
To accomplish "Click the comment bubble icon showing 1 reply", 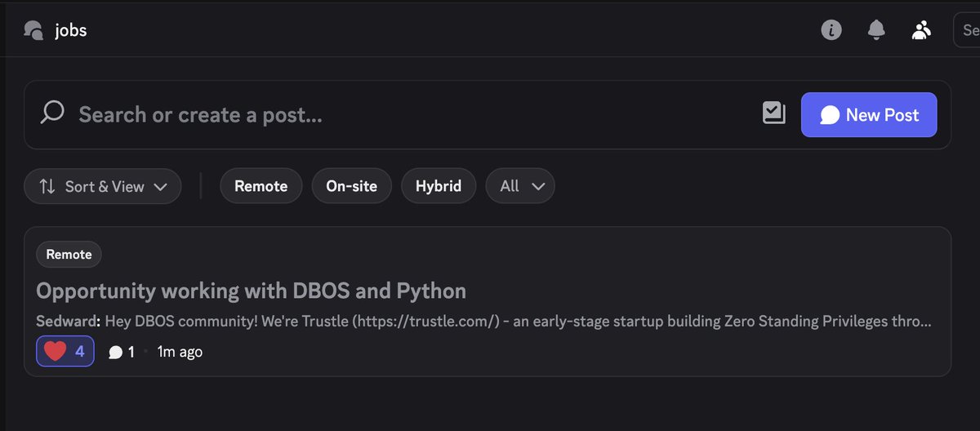I will point(116,353).
